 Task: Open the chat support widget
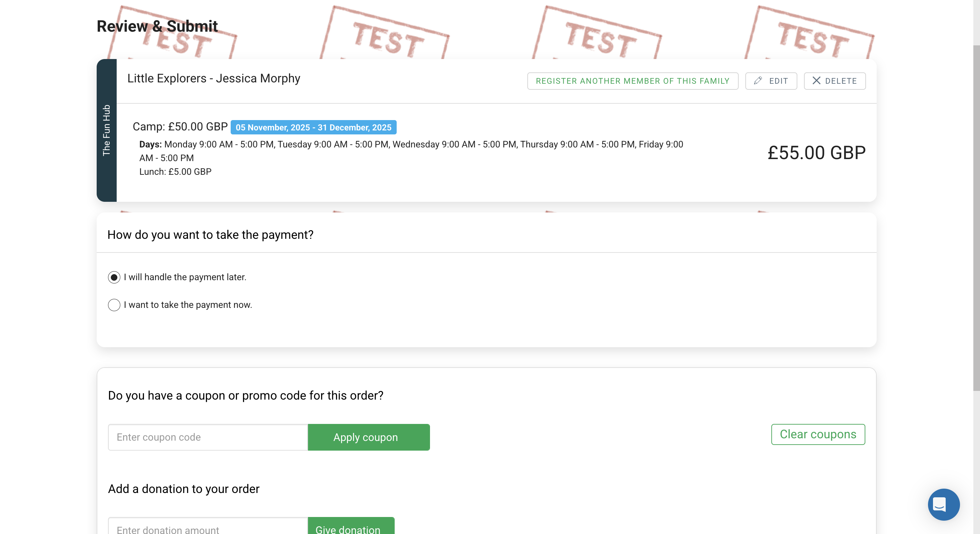[x=943, y=504]
